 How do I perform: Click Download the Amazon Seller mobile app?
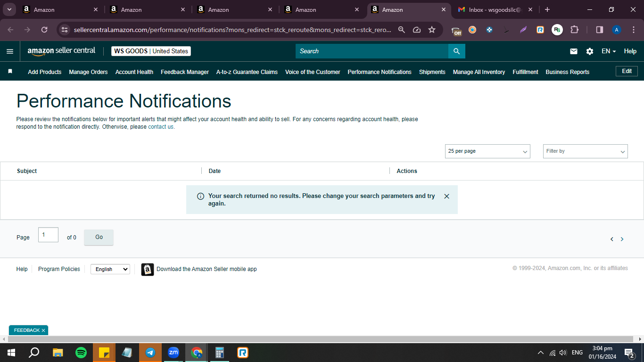[x=206, y=269]
